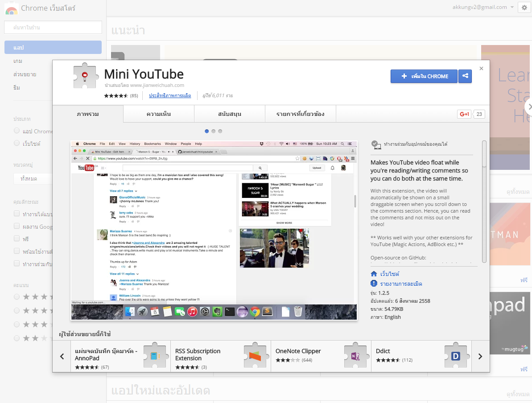The width and height of the screenshot is (532, 403).
Task: Tick the ทำงานได้แบบ offline feature checkbox
Action: pyautogui.click(x=16, y=214)
